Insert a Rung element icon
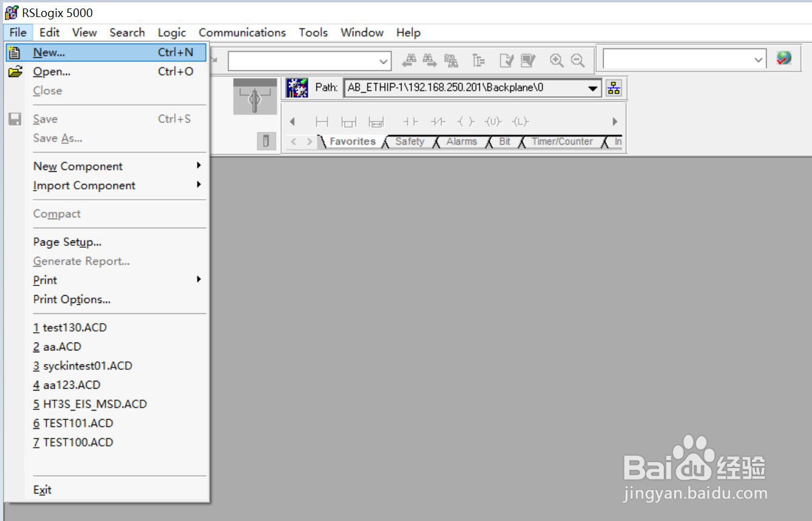 point(322,122)
